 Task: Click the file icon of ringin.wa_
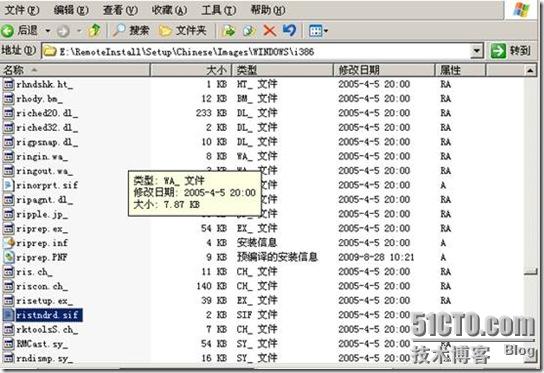[8, 156]
